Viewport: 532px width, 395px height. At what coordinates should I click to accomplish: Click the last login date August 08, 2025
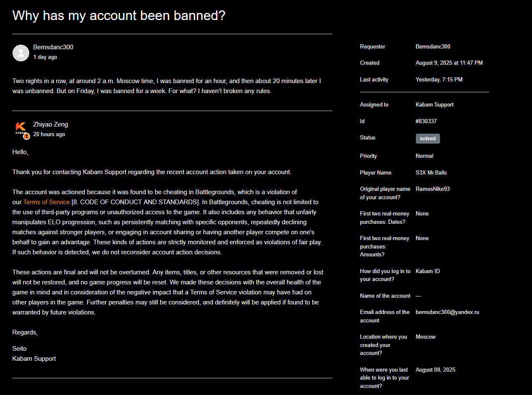pyautogui.click(x=435, y=370)
